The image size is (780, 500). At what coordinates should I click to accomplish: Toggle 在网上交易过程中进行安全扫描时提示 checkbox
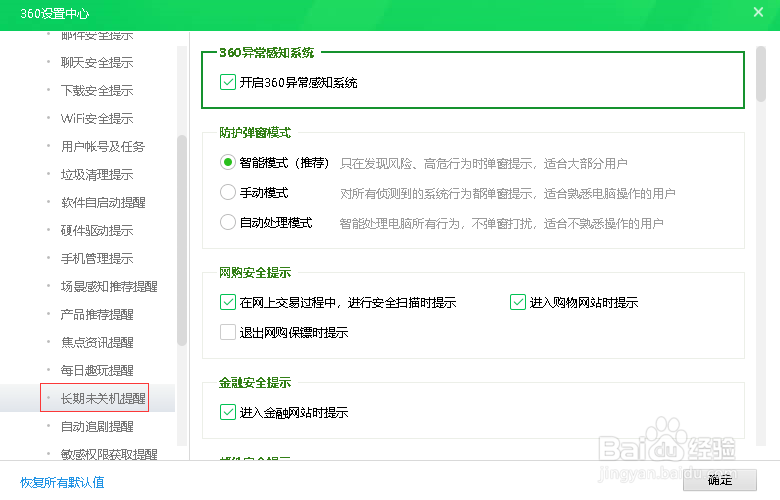tap(228, 302)
